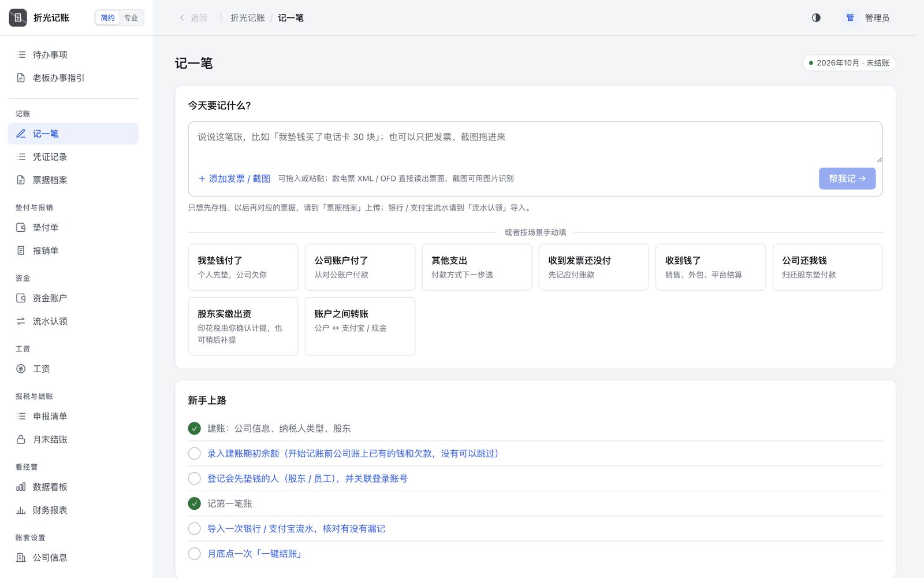
Task: Choose the 公司还我钱 scenario card
Action: coord(828,267)
